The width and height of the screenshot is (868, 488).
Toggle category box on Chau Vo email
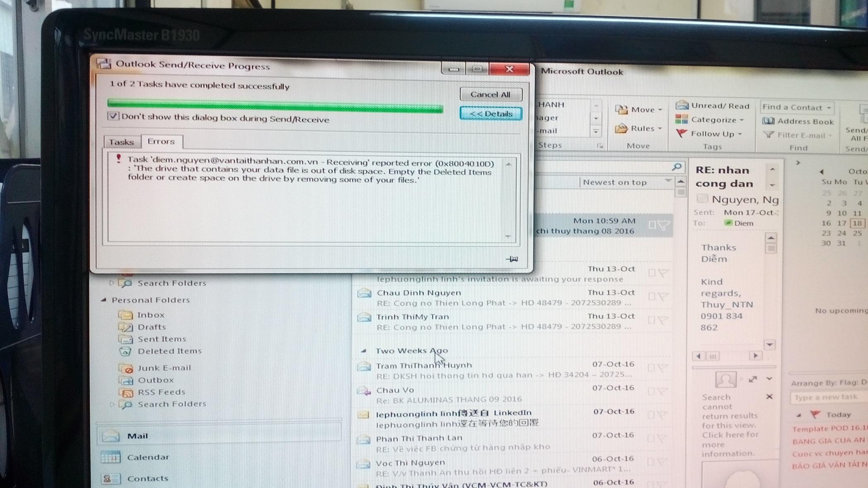[652, 391]
